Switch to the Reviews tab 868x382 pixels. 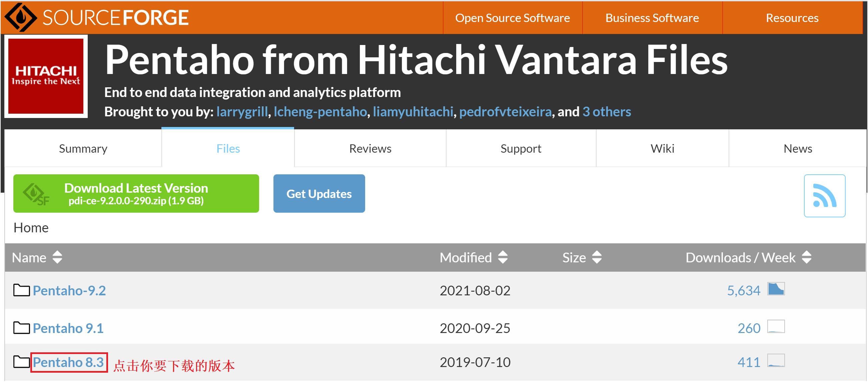tap(370, 148)
